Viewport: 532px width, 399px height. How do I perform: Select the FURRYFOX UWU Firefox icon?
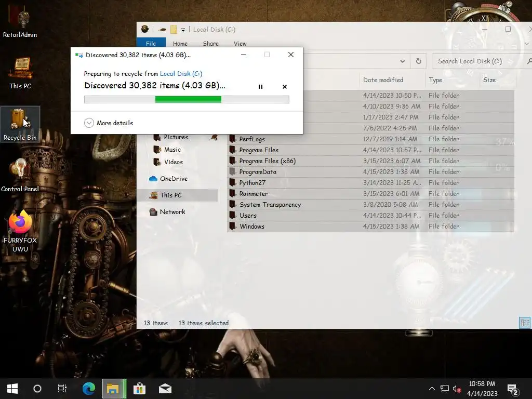pyautogui.click(x=20, y=231)
